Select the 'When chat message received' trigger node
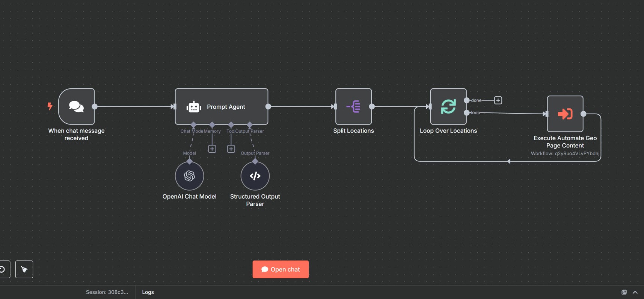The height and width of the screenshot is (299, 644). [76, 106]
